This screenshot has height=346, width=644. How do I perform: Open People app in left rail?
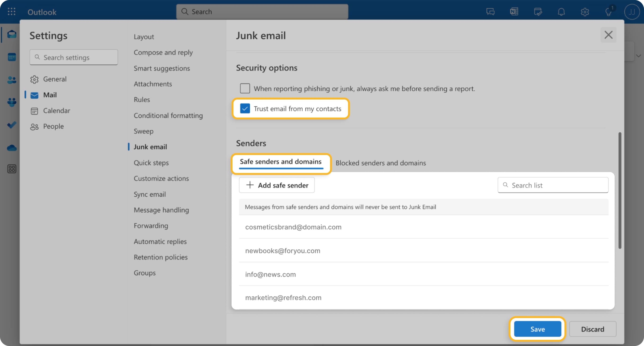click(x=12, y=80)
